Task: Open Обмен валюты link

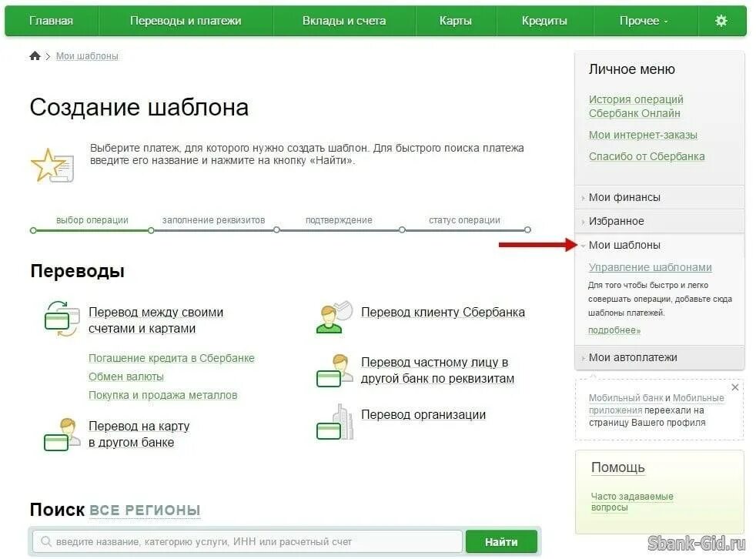Action: point(125,377)
